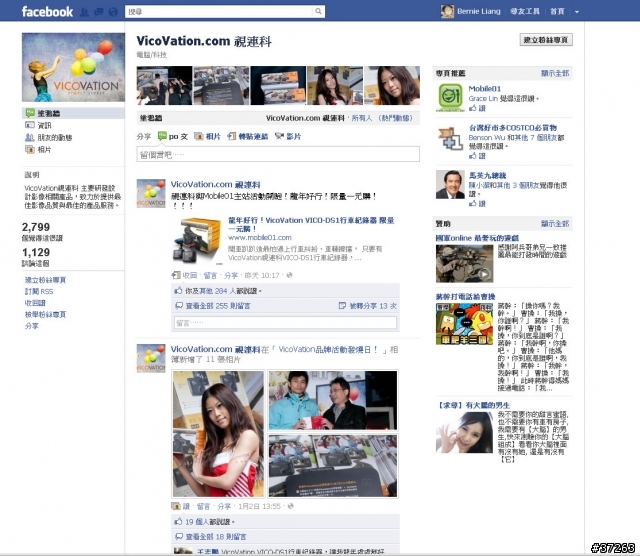Click Share link in left sidebar
The image size is (640, 556).
point(31,326)
